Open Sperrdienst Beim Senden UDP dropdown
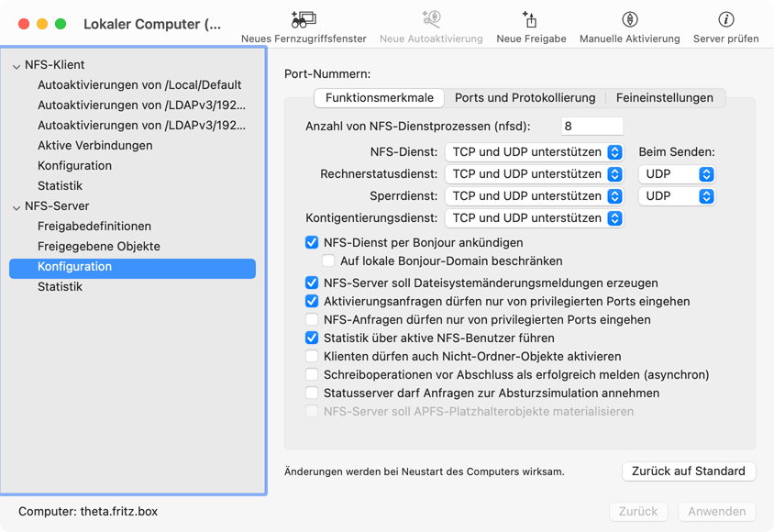Image resolution: width=774 pixels, height=532 pixels. pos(677,196)
